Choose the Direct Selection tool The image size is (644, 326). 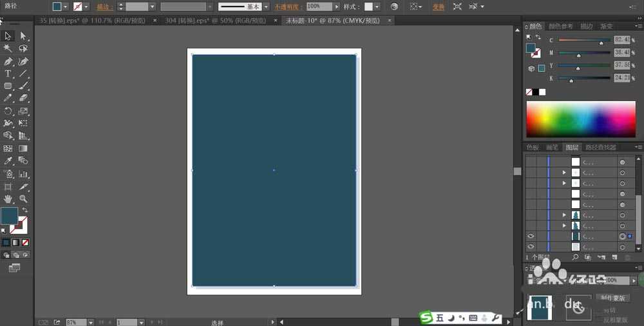[24, 36]
